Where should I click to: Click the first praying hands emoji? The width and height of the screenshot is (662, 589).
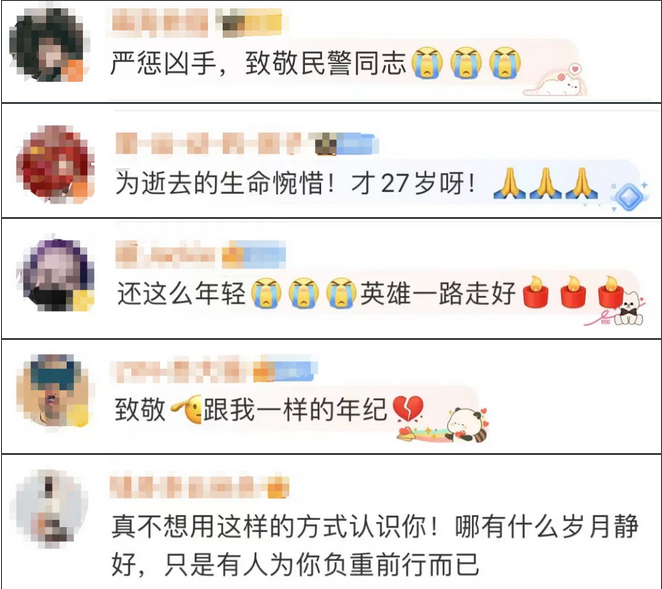tap(510, 183)
